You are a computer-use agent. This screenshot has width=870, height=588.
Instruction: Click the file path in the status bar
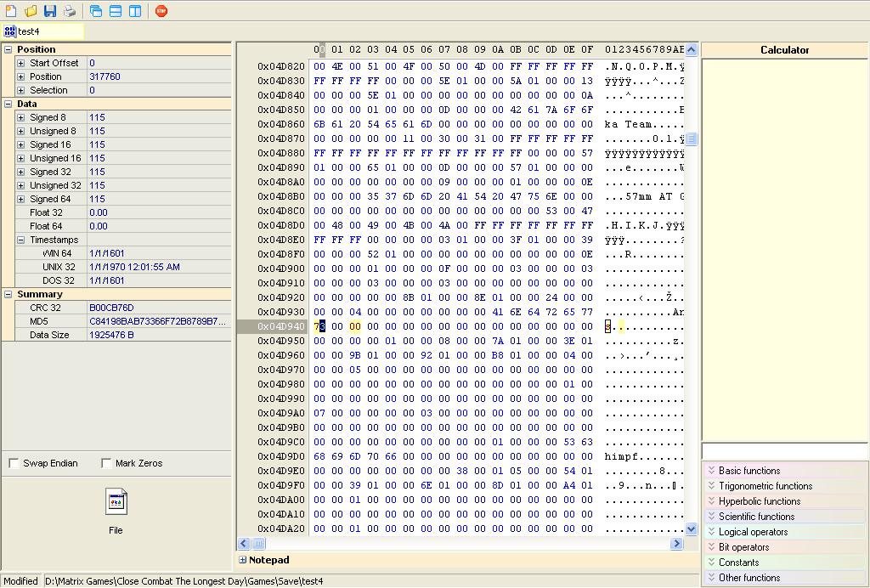click(x=184, y=581)
